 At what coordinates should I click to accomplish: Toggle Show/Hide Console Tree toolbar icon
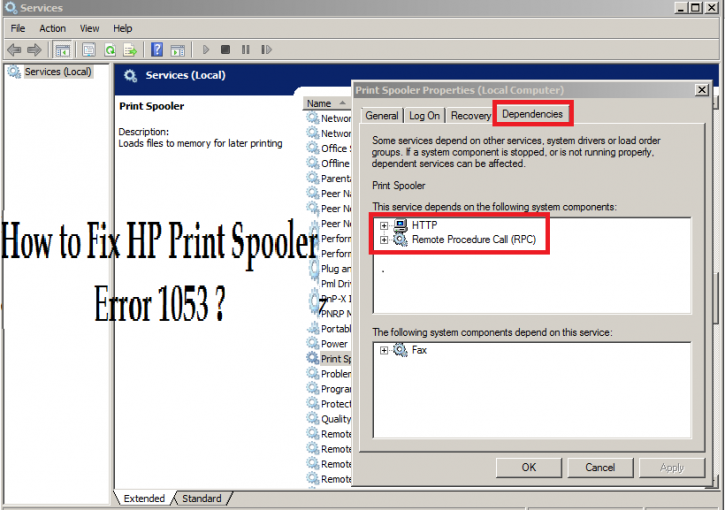pyautogui.click(x=62, y=49)
